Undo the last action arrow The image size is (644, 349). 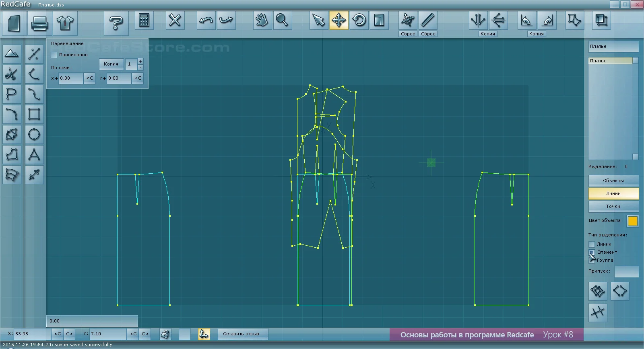206,20
